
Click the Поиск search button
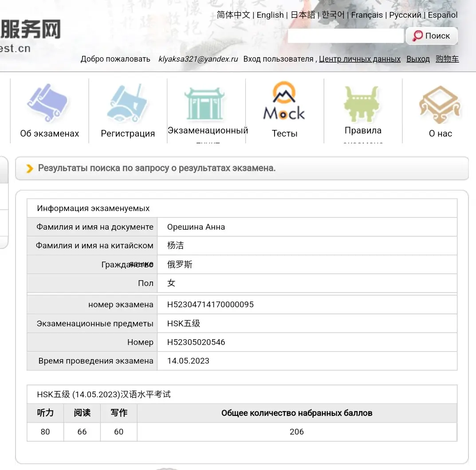pos(432,36)
